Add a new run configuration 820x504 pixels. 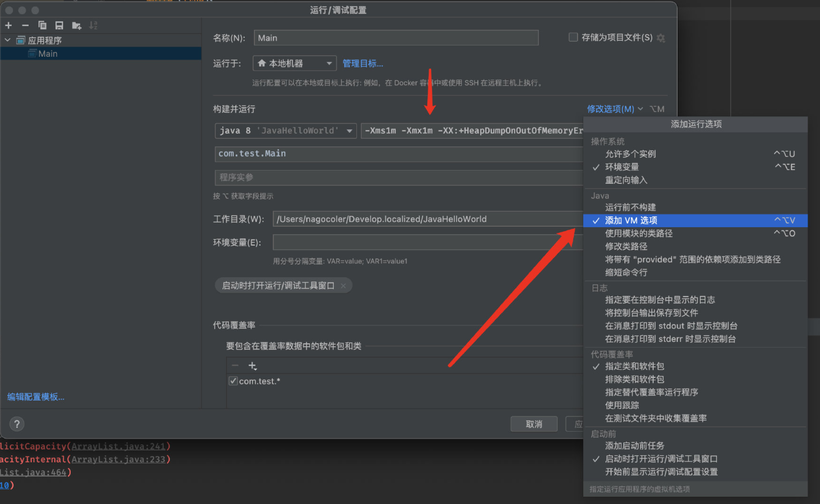pos(8,26)
